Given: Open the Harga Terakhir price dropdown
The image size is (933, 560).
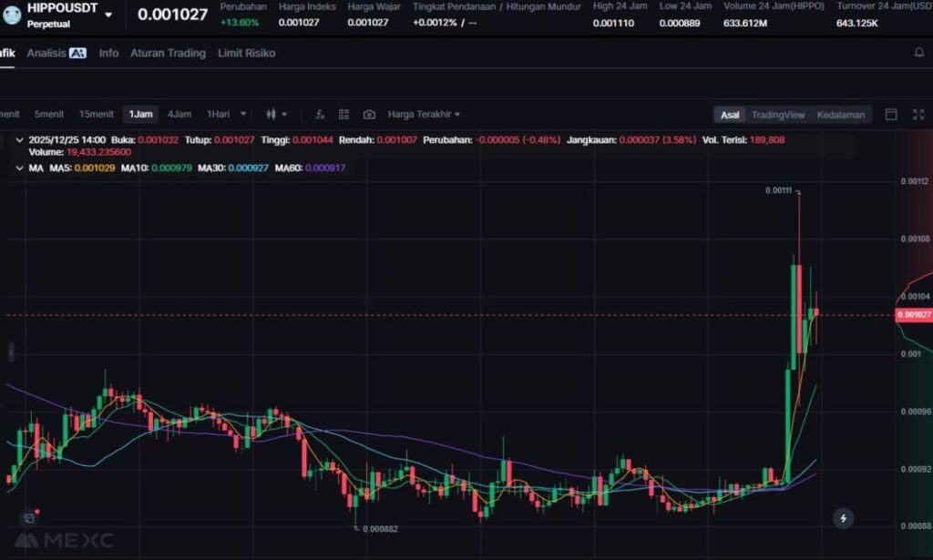Looking at the screenshot, I should tap(424, 115).
